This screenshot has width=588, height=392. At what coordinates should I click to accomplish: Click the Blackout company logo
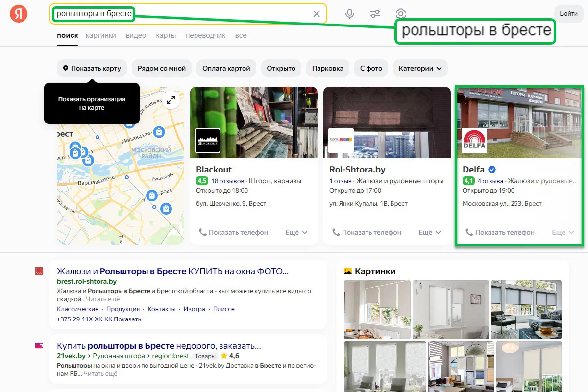[208, 141]
